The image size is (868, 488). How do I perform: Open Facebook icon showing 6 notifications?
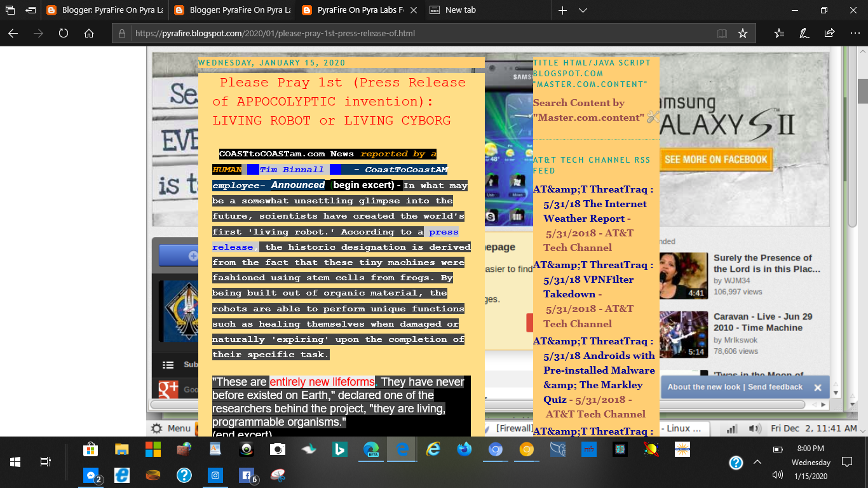(247, 475)
